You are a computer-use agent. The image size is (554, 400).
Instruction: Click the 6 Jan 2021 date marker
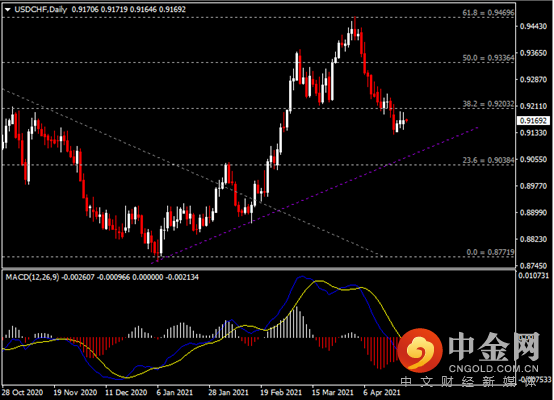point(175,393)
